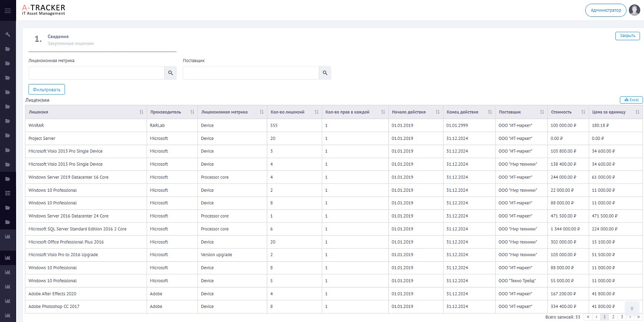
Task: Focus the Лицензионная метрика filter input field
Action: point(97,73)
